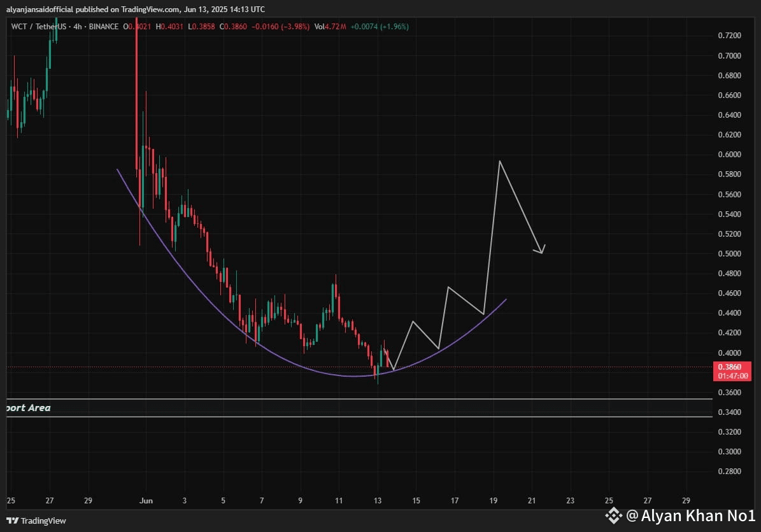Click the 4h interval label in chart header

78,26
